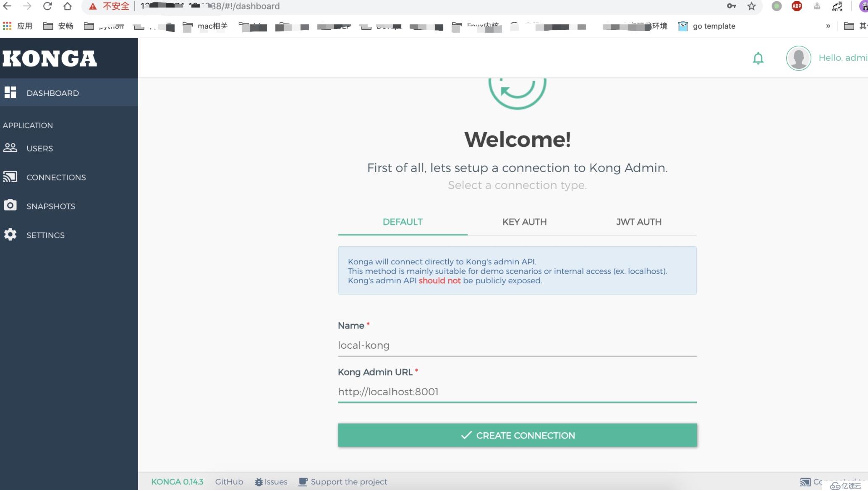Select the DEFAULT connection tab
The width and height of the screenshot is (868, 491).
tap(403, 222)
